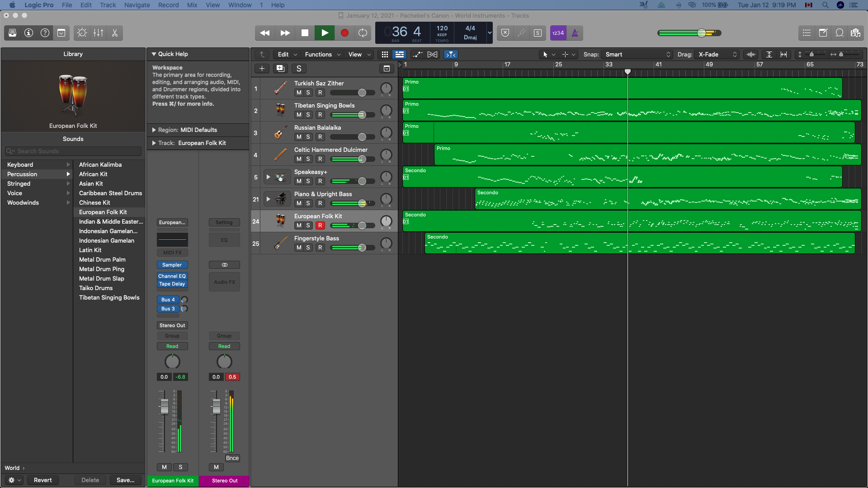This screenshot has height=488, width=868.
Task: Open the Navigate menu
Action: [137, 5]
